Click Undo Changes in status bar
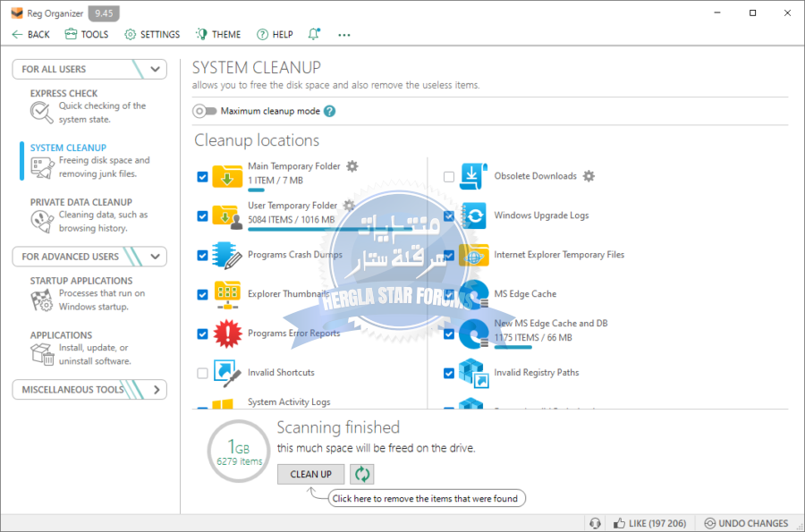The width and height of the screenshot is (805, 532). (x=747, y=523)
